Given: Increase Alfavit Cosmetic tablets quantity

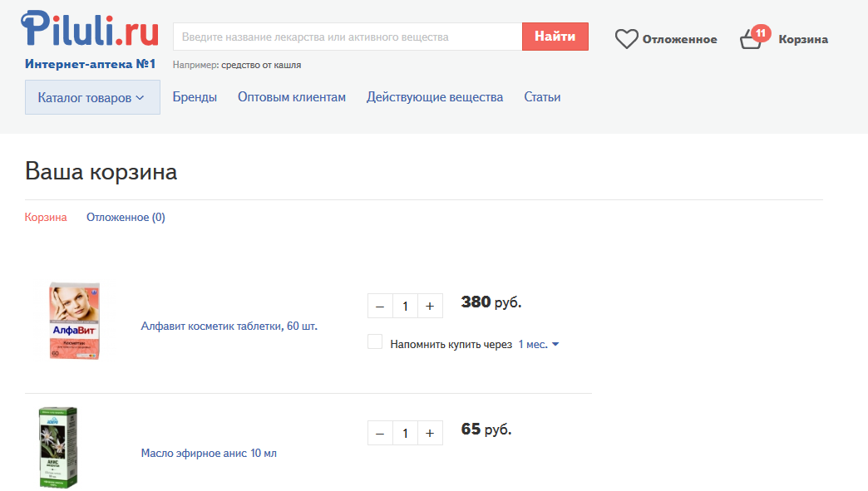Looking at the screenshot, I should 430,306.
